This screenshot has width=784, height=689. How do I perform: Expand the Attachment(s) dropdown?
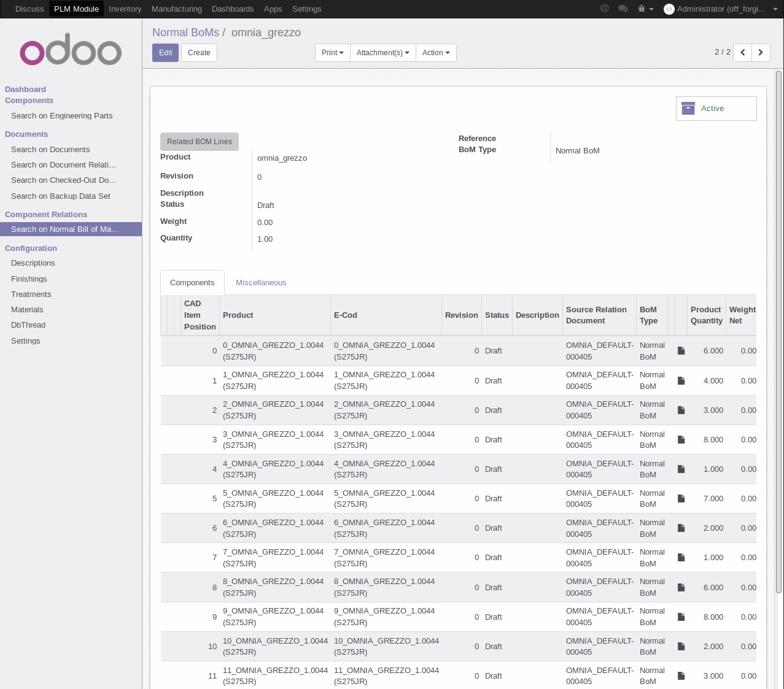pyautogui.click(x=382, y=53)
